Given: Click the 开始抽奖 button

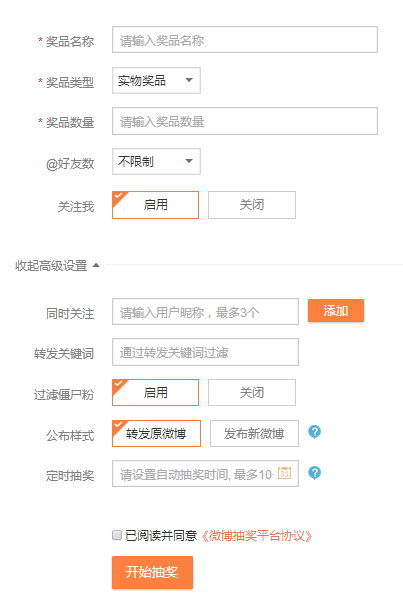Looking at the screenshot, I should 152,572.
